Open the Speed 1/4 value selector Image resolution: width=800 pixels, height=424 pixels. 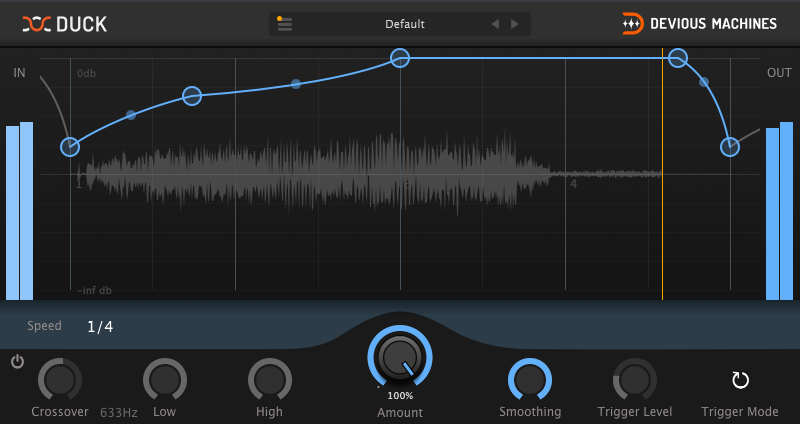tap(100, 327)
